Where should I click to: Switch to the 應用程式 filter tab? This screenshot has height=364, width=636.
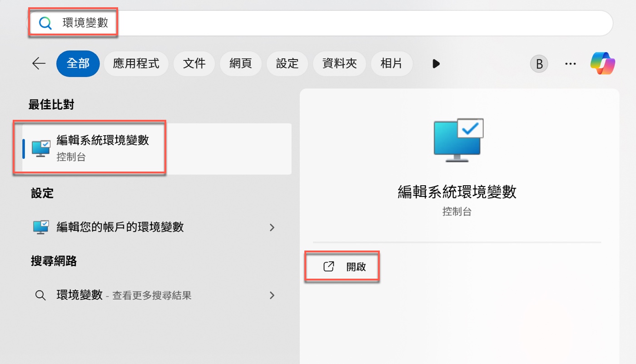pos(136,64)
